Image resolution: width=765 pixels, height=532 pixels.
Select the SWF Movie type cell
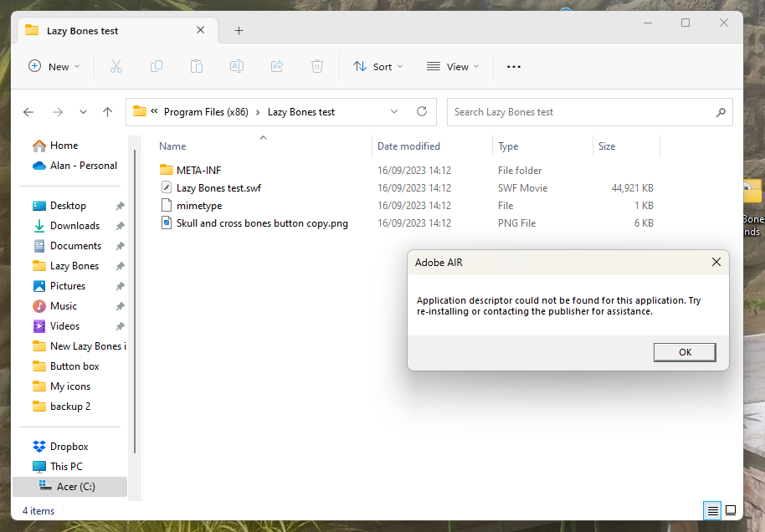pos(522,187)
